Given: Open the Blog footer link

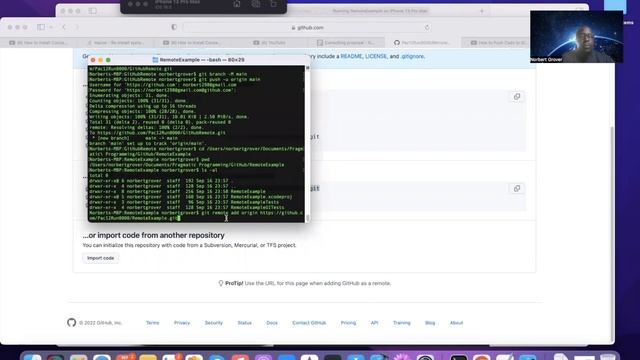Looking at the screenshot, I should 430,323.
